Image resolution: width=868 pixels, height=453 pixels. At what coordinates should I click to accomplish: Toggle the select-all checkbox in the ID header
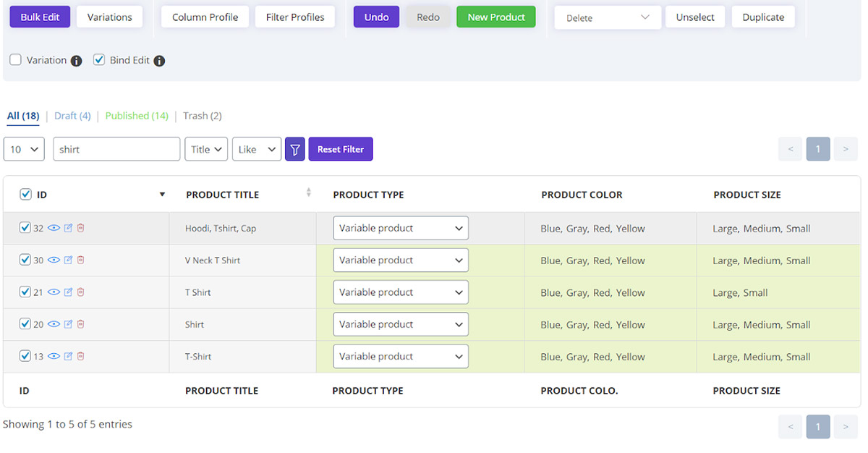pos(25,194)
